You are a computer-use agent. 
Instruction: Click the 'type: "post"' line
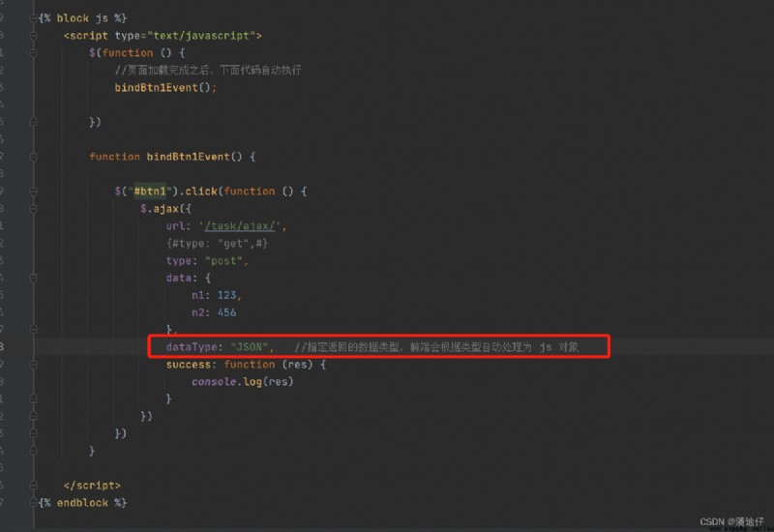[x=207, y=260]
